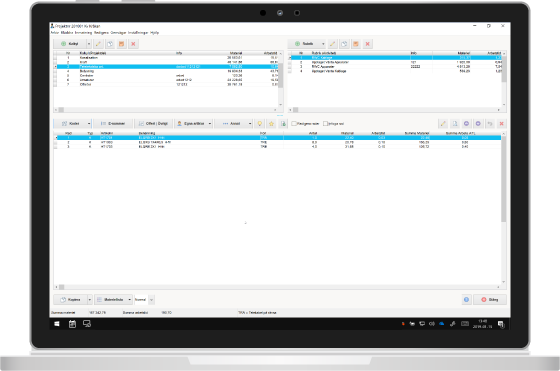This screenshot has width=560, height=371.
Task: Click the E-nummer button
Action: 113,124
